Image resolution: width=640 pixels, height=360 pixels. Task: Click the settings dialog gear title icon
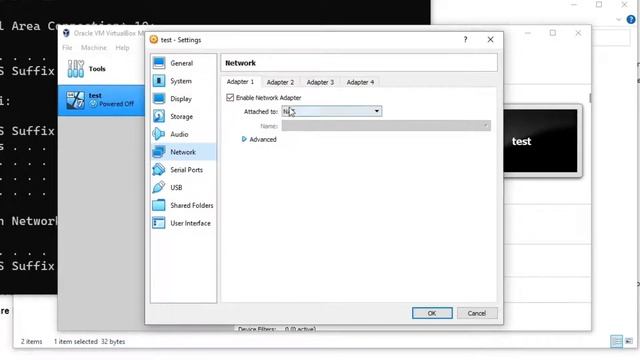coord(154,40)
